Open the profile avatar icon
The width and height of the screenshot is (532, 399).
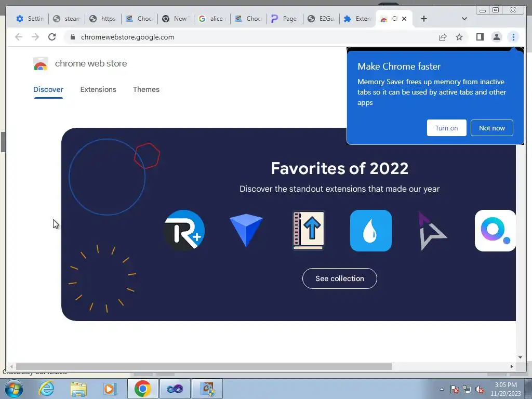pos(496,37)
